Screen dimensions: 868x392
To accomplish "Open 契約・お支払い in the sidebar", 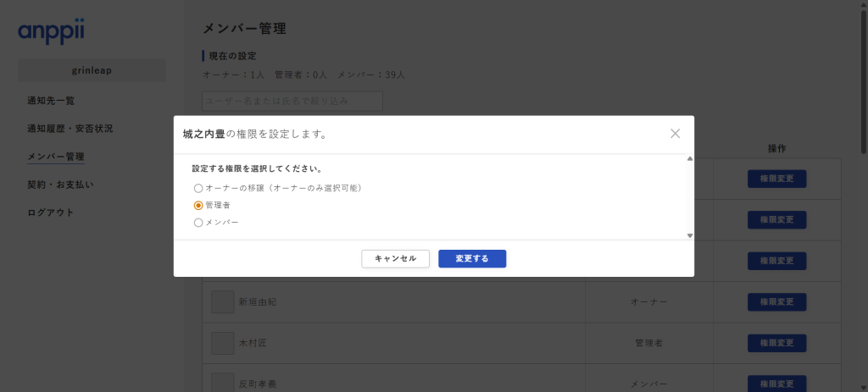I will (x=60, y=184).
